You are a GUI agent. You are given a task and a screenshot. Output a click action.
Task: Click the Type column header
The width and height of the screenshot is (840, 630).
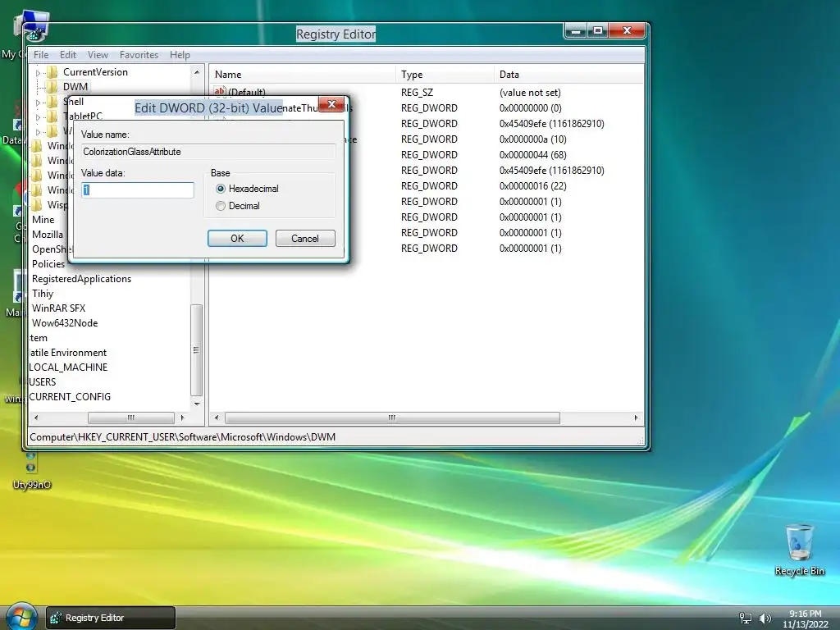445,75
